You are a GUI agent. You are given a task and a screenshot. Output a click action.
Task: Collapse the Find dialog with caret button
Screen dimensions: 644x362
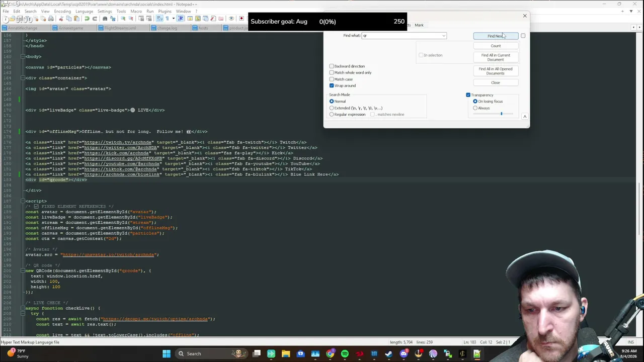coord(525,117)
